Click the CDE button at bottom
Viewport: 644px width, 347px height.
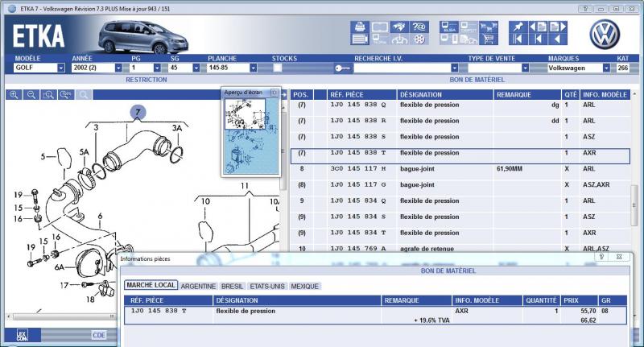(x=99, y=335)
